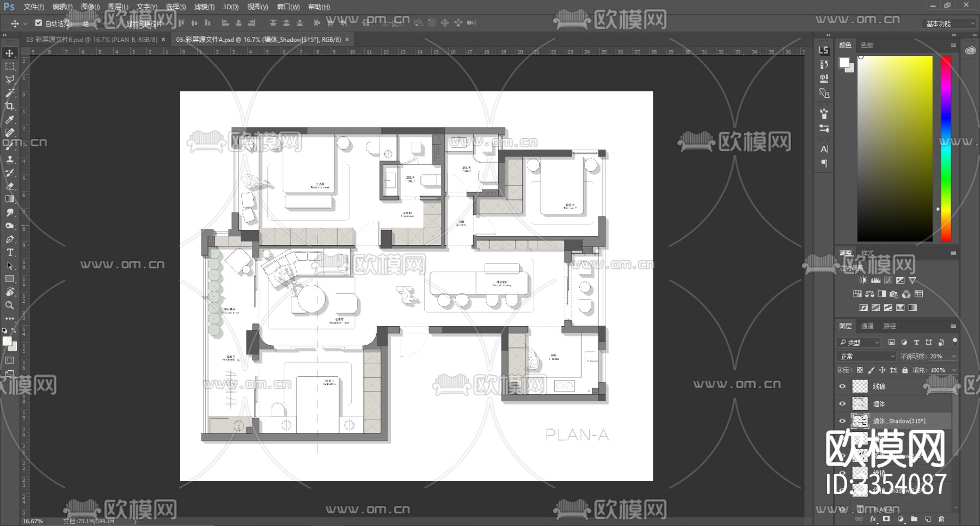Image resolution: width=980 pixels, height=526 pixels.
Task: Click the 16.67% zoom level field
Action: (33, 521)
